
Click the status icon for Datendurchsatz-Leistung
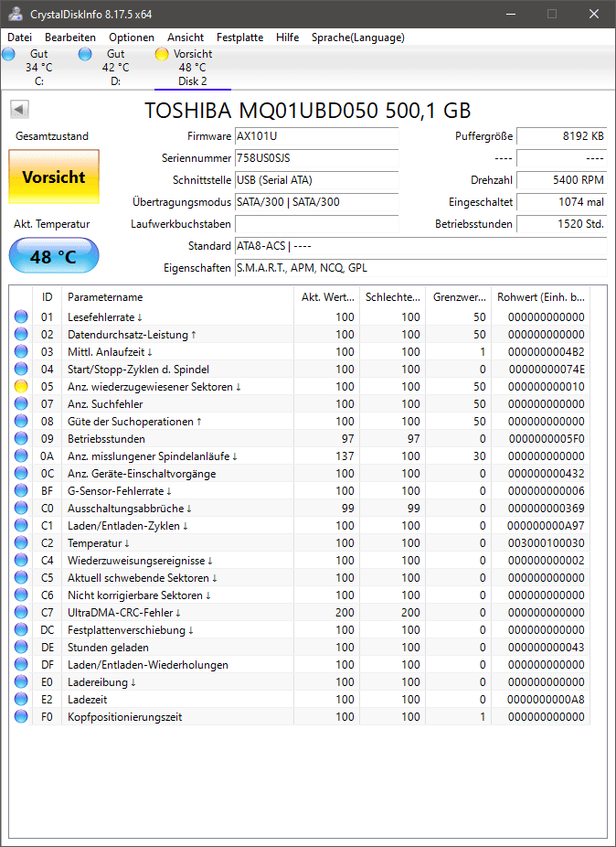tap(21, 335)
